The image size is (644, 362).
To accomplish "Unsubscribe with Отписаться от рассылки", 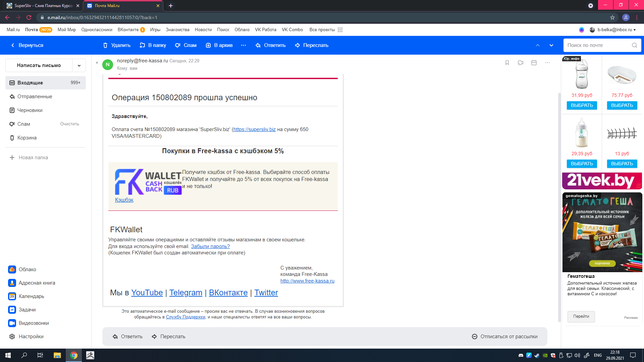I will 505,337.
